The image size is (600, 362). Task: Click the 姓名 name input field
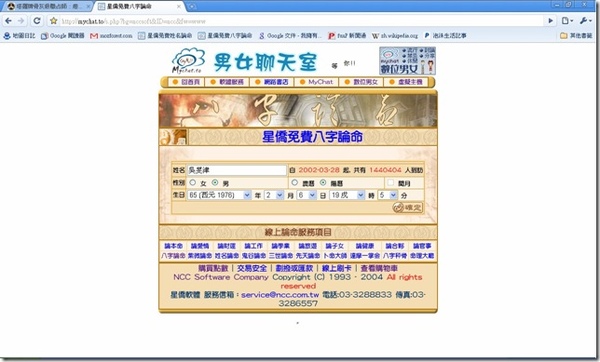pos(237,170)
